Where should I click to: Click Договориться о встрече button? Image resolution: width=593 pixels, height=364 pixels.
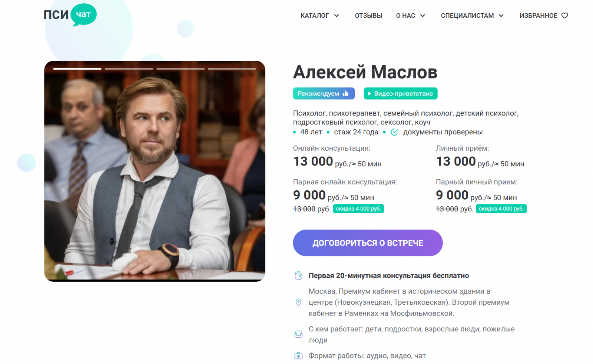(x=368, y=243)
